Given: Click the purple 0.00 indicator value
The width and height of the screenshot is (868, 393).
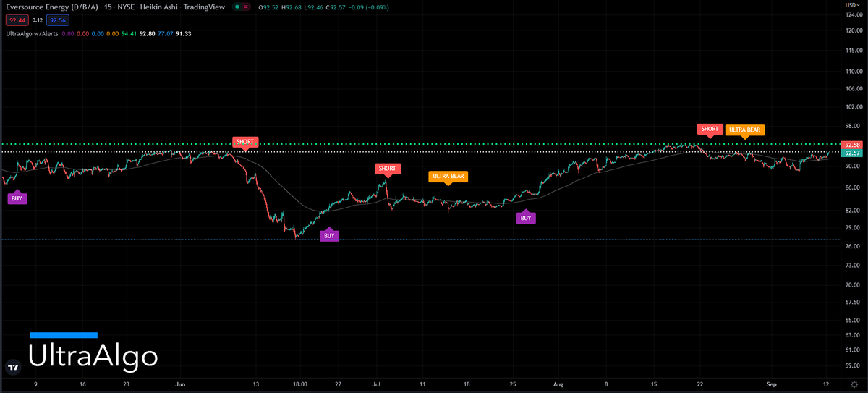Looking at the screenshot, I should click(68, 33).
